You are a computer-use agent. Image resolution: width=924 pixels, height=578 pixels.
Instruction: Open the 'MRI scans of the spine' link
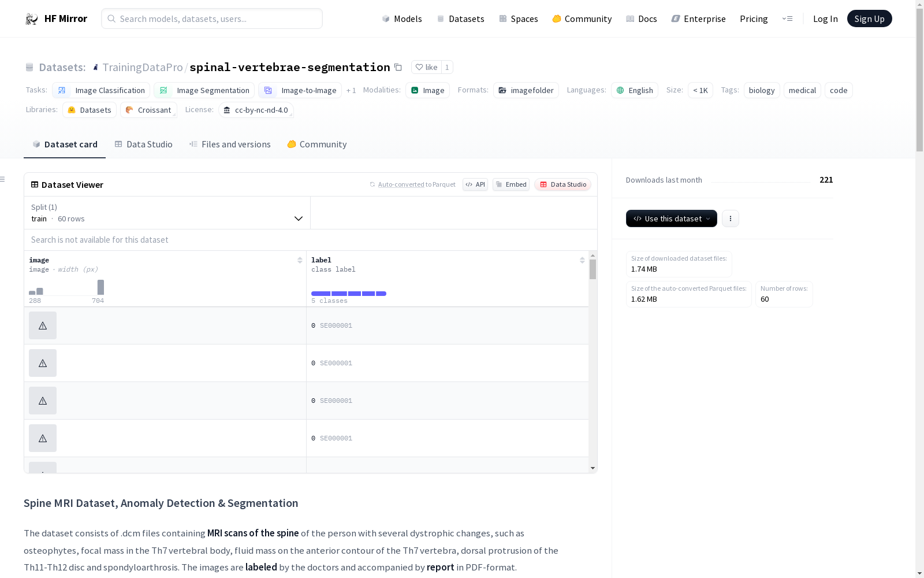click(x=253, y=533)
